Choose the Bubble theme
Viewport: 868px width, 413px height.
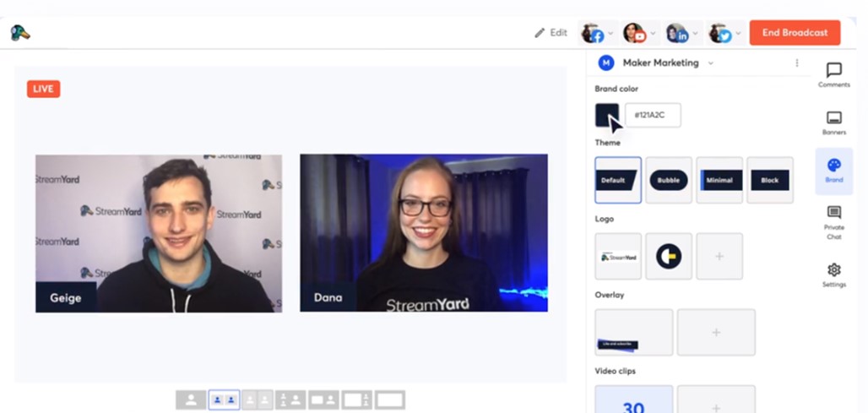669,180
